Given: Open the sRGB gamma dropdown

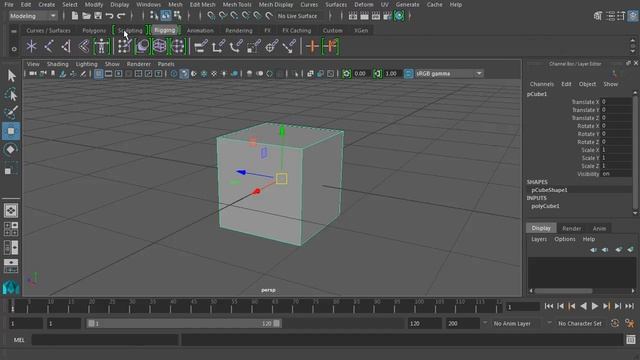Looking at the screenshot, I should tap(449, 73).
